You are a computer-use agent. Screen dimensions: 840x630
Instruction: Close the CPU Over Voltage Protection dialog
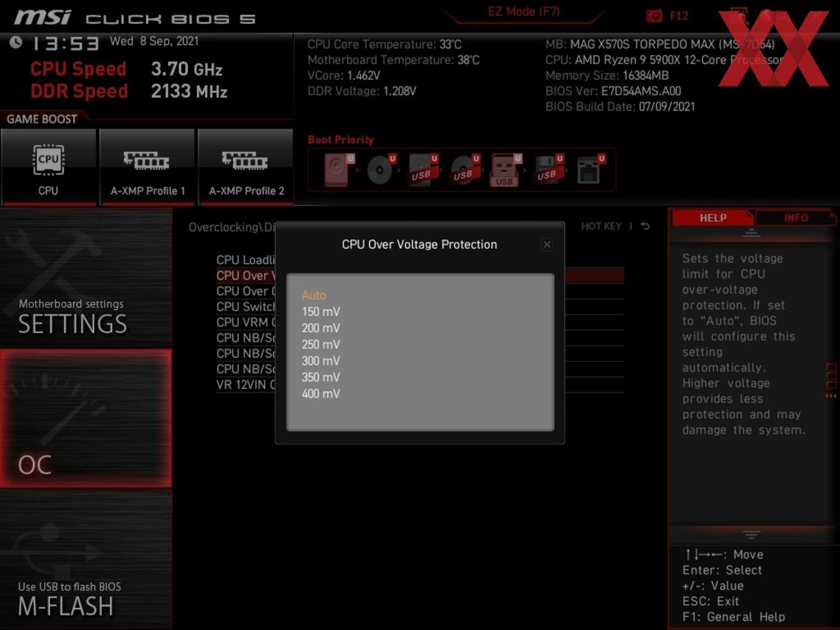pyautogui.click(x=547, y=245)
